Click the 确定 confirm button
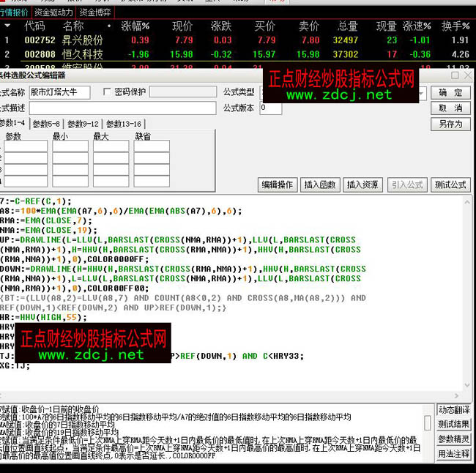This screenshot has width=476, height=473. 450,93
